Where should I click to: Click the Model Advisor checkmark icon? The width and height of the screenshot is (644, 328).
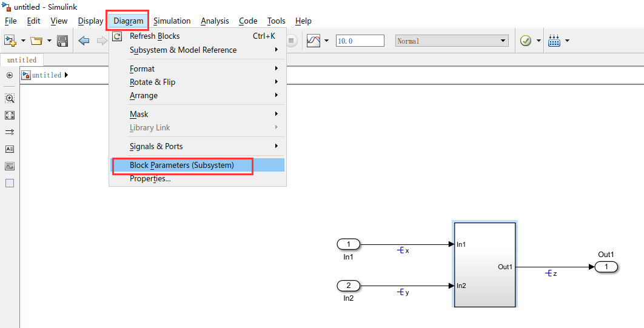click(526, 41)
